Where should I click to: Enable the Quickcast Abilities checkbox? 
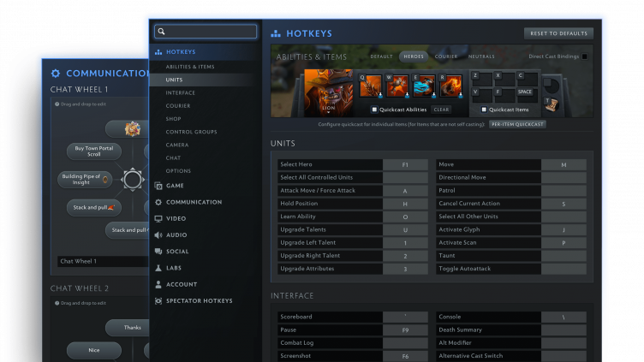tap(374, 110)
